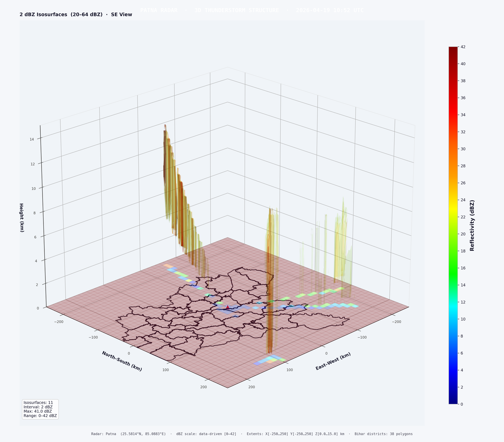Click the dark red top of the colorbar

(453, 49)
